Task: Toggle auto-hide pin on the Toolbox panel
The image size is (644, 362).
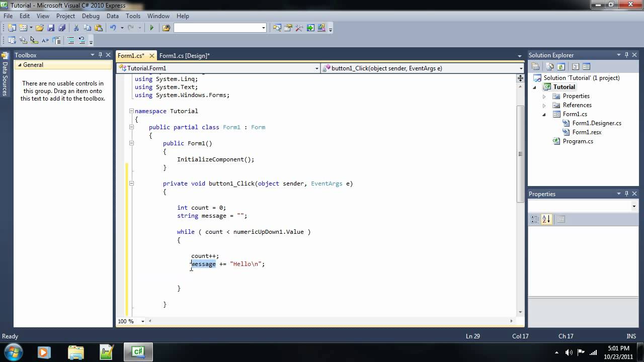Action: [100, 55]
